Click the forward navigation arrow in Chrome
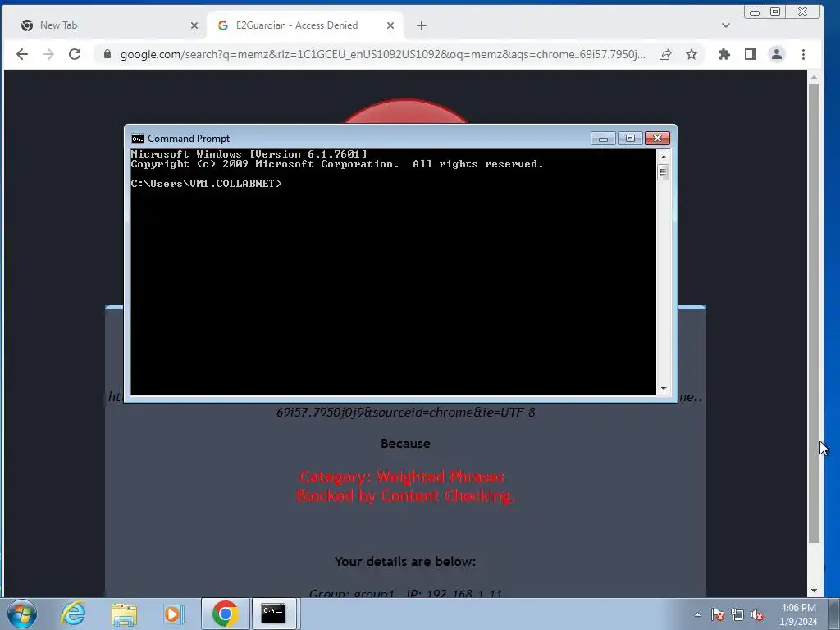 coord(48,54)
